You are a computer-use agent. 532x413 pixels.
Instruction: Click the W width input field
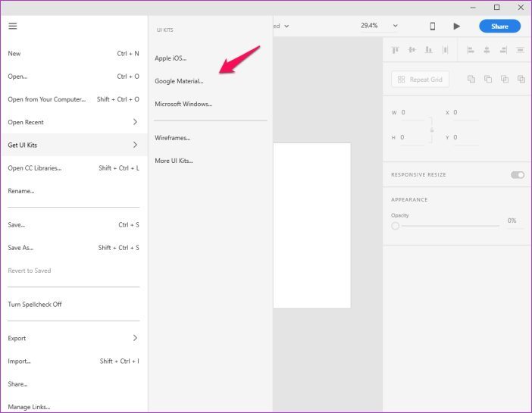(x=412, y=113)
